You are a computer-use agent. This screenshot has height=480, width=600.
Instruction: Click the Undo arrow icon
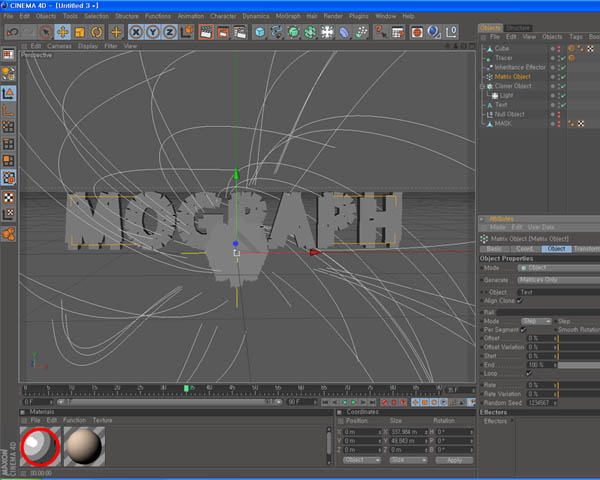[x=12, y=32]
